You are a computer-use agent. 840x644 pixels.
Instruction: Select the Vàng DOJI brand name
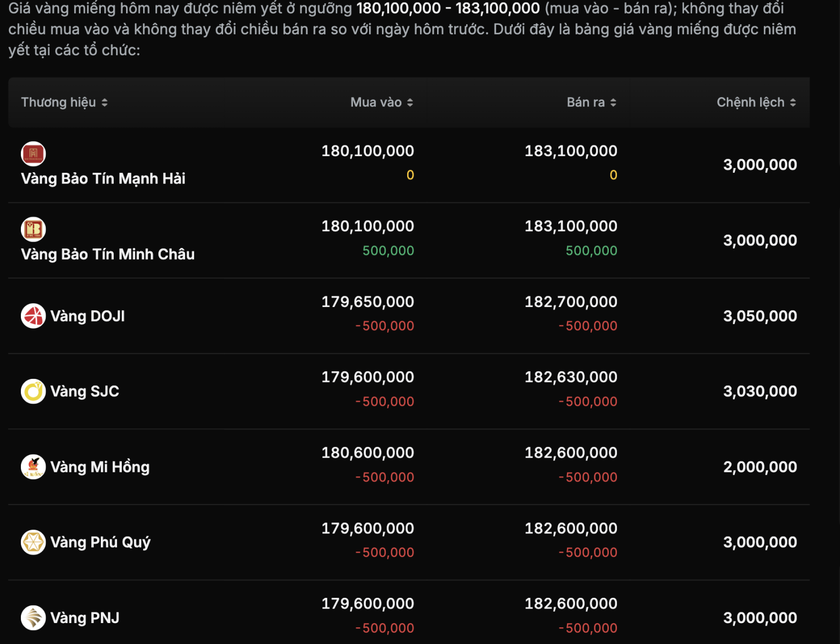[x=87, y=316]
